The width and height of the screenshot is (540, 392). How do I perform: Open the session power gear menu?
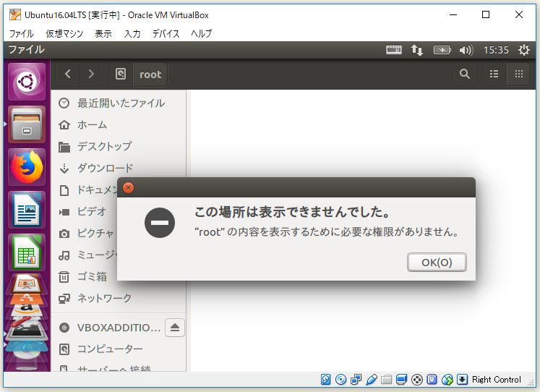coord(524,50)
